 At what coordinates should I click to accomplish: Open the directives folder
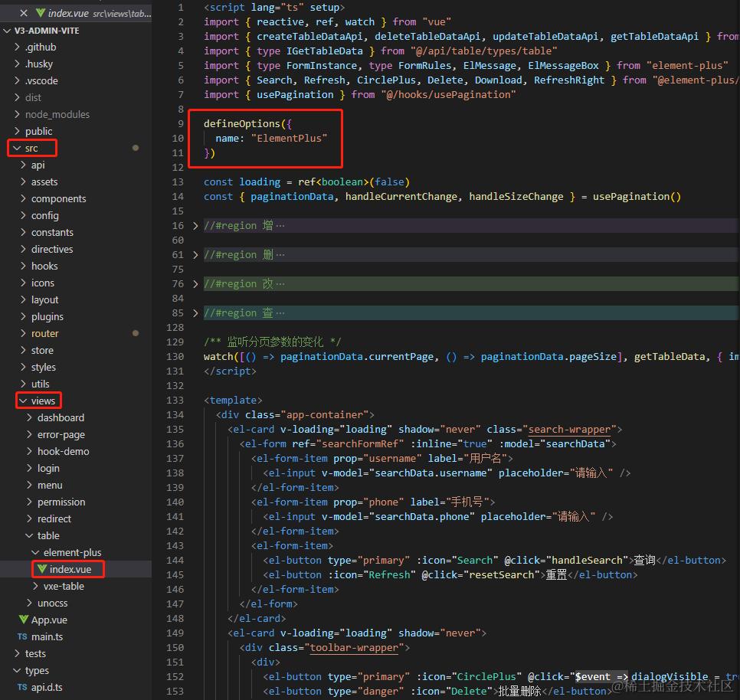click(x=52, y=250)
